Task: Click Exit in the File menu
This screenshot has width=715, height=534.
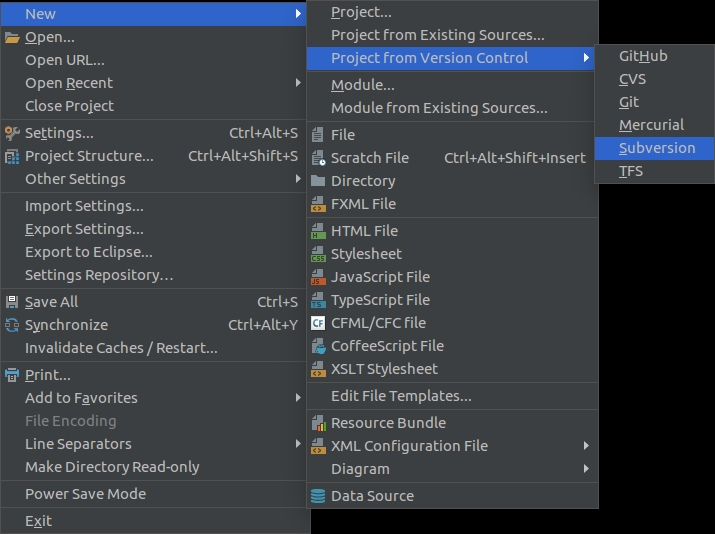Action: [x=153, y=521]
